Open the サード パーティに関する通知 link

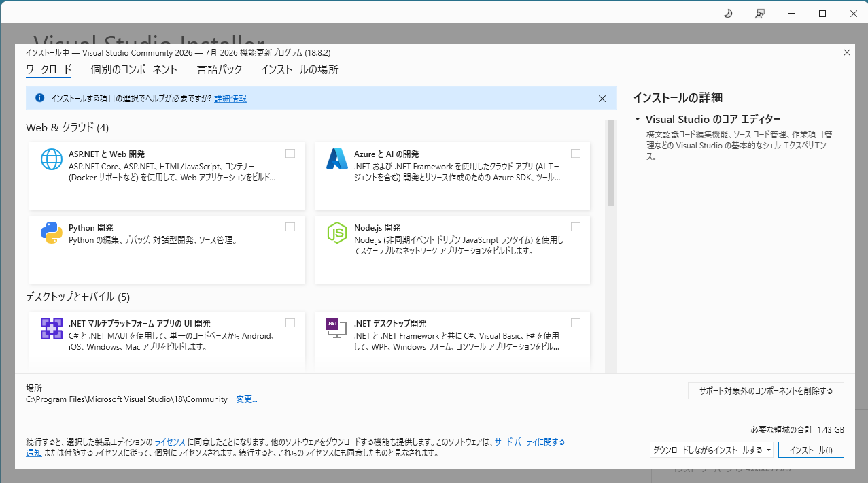tap(530, 442)
